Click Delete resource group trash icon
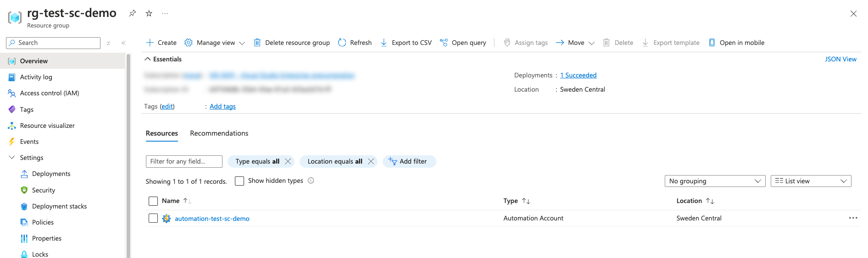Image resolution: width=868 pixels, height=258 pixels. [x=257, y=43]
